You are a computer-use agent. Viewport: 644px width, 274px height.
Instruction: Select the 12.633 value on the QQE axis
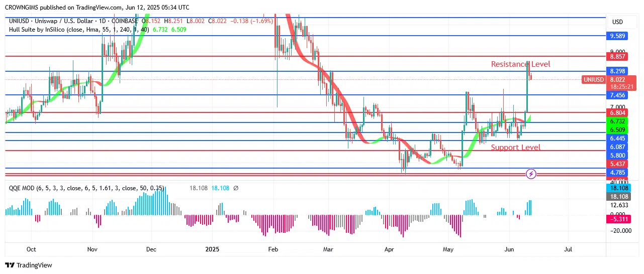point(619,205)
